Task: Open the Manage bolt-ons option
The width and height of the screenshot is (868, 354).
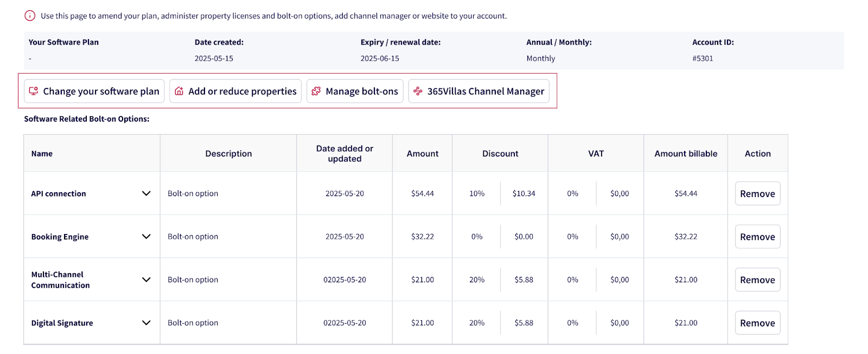Action: [361, 91]
